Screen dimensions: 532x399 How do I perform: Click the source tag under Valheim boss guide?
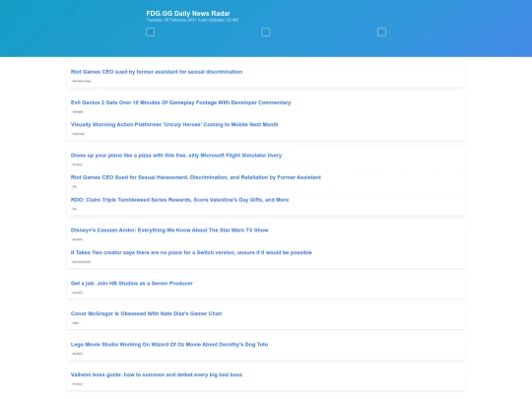[78, 384]
